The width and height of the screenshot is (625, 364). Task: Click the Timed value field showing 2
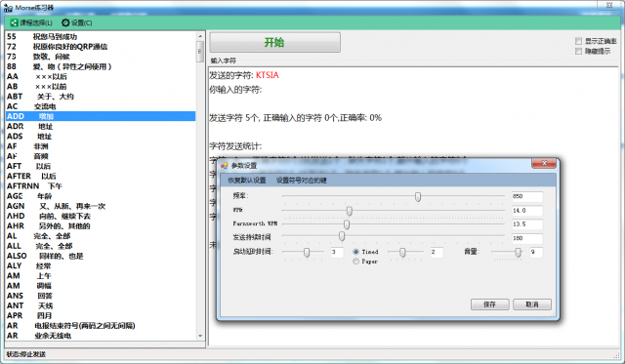437,252
